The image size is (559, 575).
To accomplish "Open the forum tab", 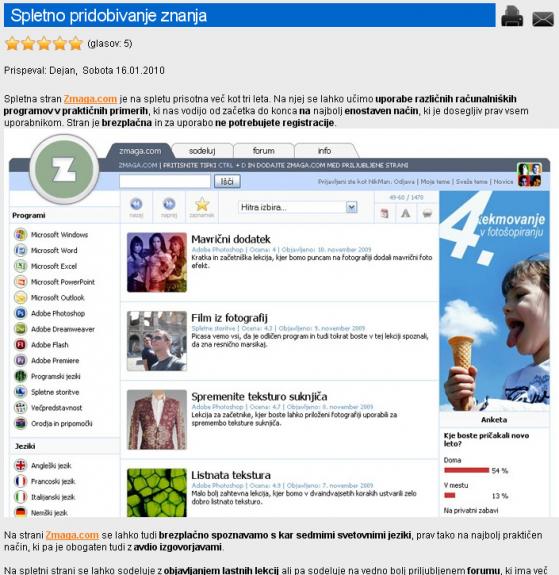I will pos(263,151).
